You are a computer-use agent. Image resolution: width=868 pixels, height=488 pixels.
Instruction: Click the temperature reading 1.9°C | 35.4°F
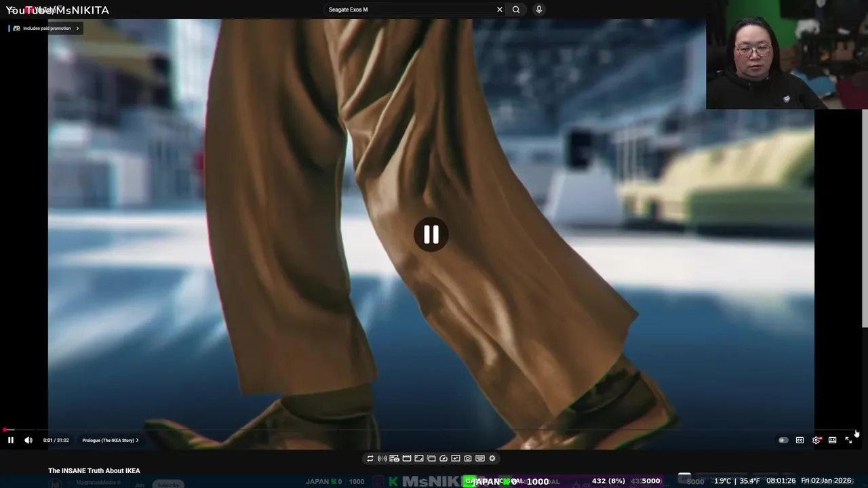[x=737, y=481]
